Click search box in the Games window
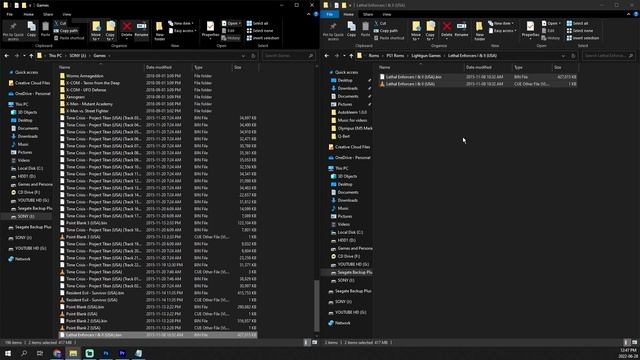This screenshot has height=360, width=640. (288, 56)
